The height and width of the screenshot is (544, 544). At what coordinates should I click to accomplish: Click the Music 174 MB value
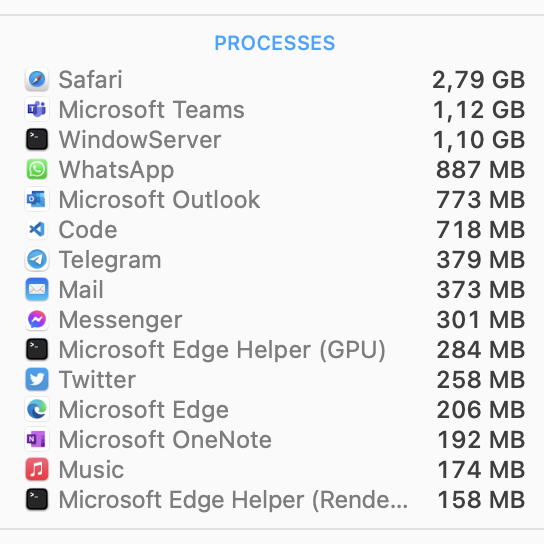click(481, 469)
